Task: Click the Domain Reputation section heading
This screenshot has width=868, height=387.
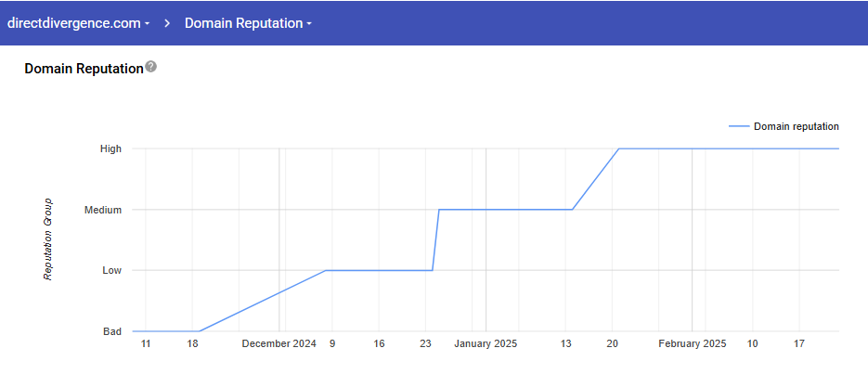Action: point(84,69)
